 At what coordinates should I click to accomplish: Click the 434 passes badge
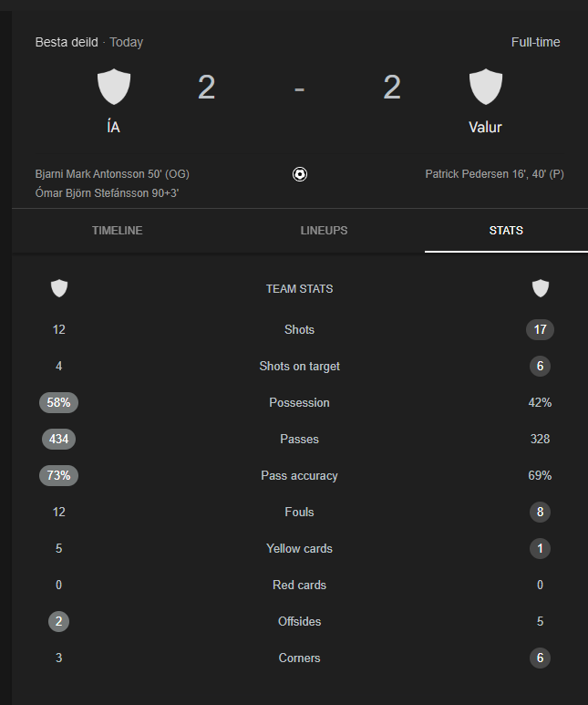tap(59, 439)
